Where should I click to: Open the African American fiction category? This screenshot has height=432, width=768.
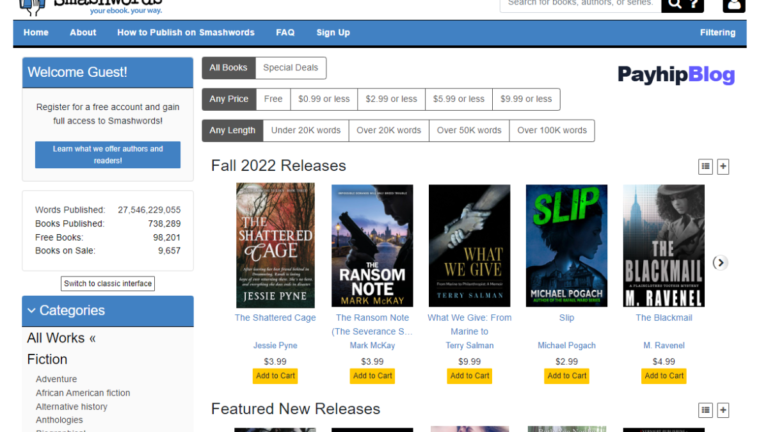(83, 393)
